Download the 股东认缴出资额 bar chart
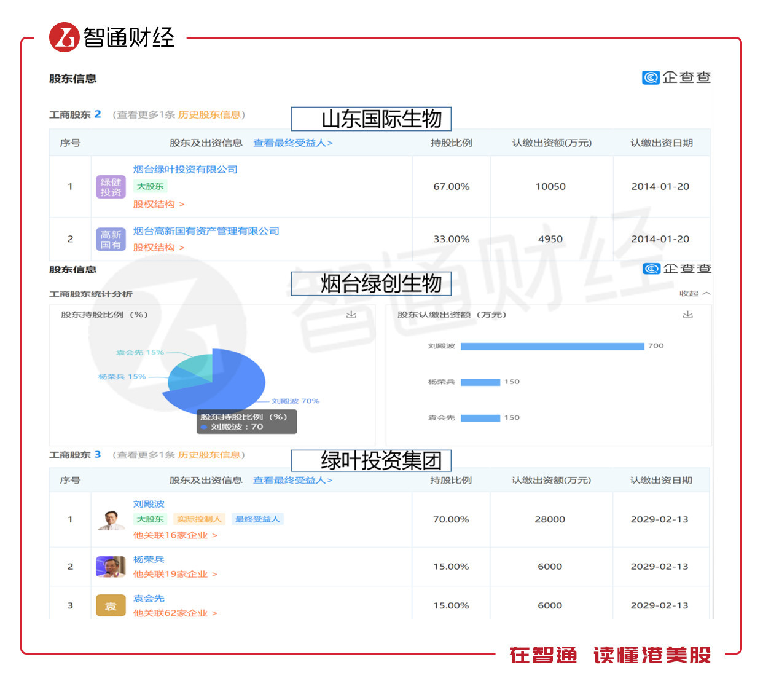The image size is (763, 700). (x=688, y=314)
